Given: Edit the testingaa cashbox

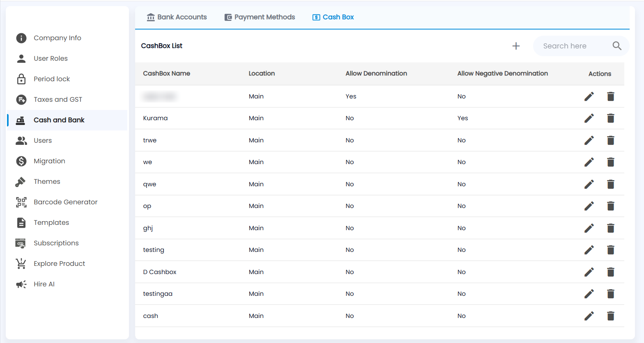Looking at the screenshot, I should pyautogui.click(x=589, y=294).
